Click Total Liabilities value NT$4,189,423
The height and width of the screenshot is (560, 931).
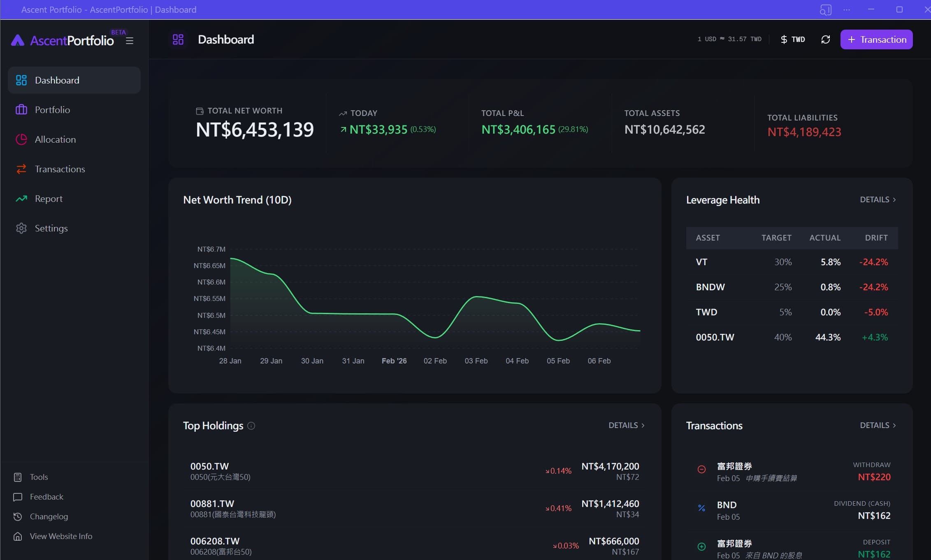point(804,132)
